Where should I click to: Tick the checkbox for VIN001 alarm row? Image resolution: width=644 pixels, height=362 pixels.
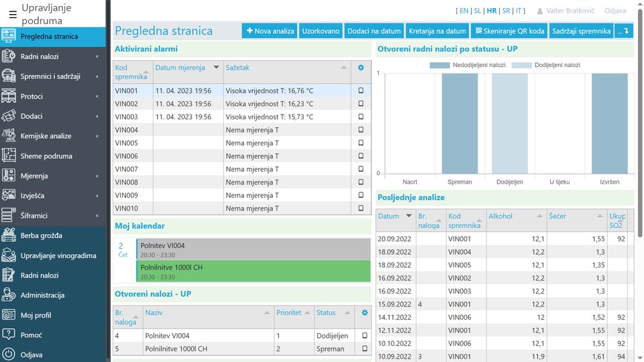point(361,90)
